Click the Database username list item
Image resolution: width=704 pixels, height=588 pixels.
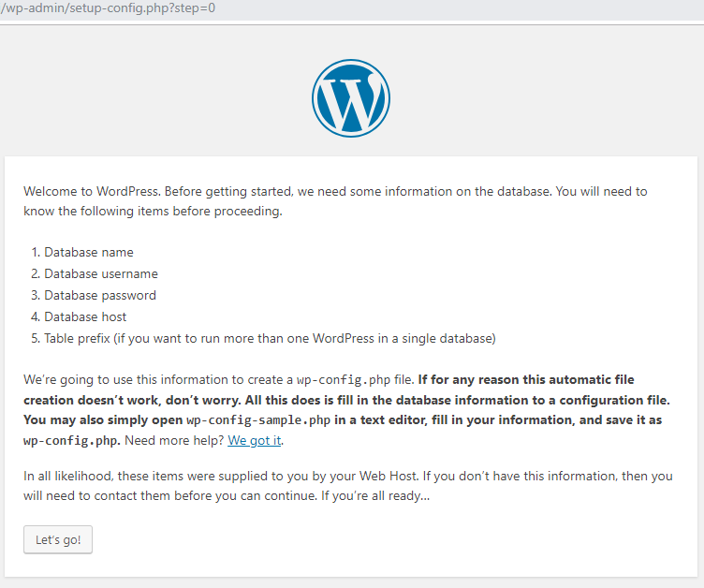(100, 273)
